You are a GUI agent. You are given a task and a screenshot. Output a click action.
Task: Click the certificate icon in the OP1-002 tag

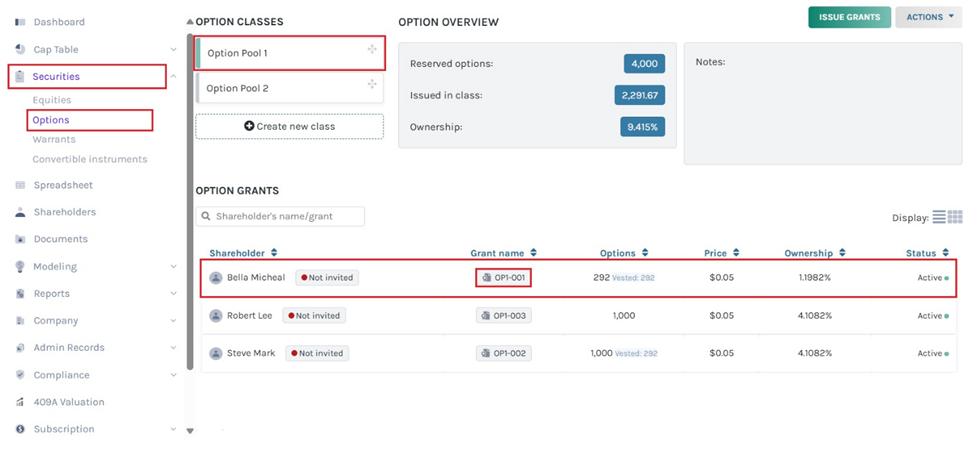tap(486, 354)
